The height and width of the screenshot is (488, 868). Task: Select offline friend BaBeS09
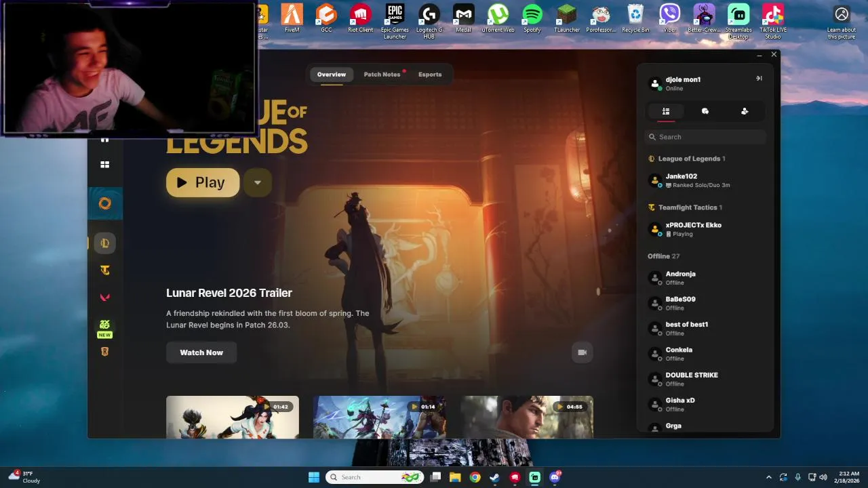[705, 303]
